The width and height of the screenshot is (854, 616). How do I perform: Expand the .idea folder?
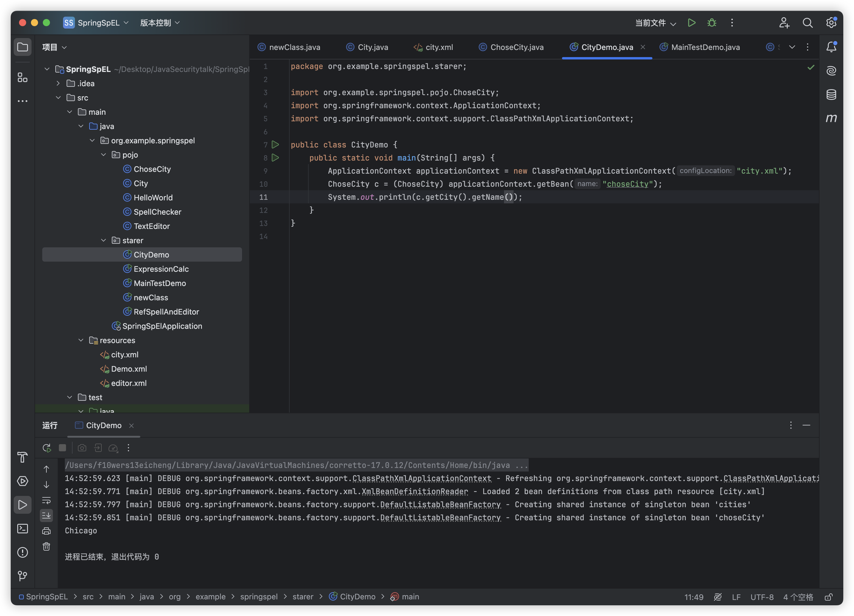[58, 83]
